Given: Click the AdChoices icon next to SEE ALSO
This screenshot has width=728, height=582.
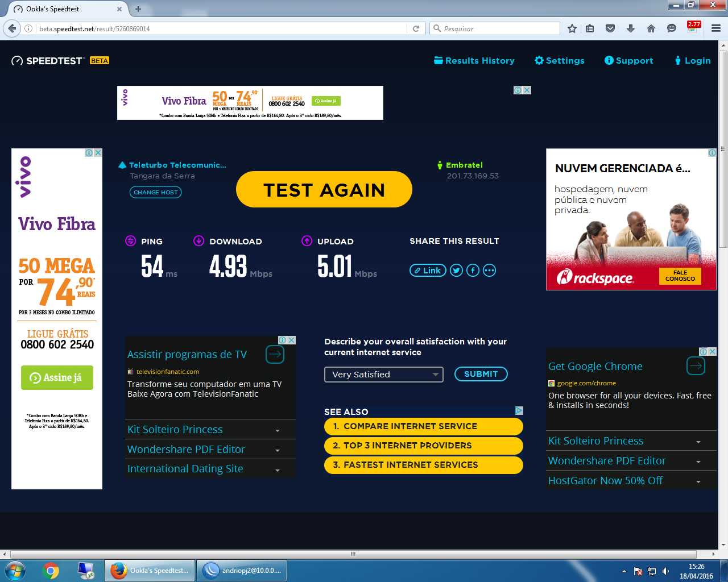Looking at the screenshot, I should click(519, 410).
